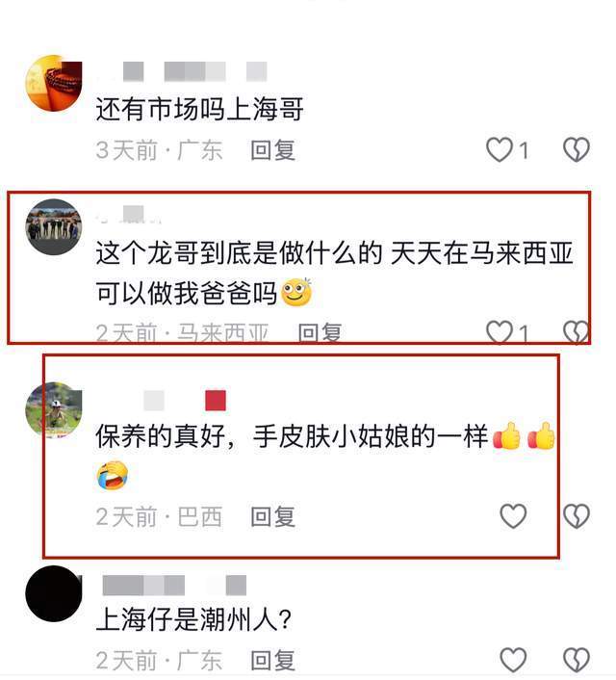Open username above '上海仔是潮州人' comment

(174, 586)
